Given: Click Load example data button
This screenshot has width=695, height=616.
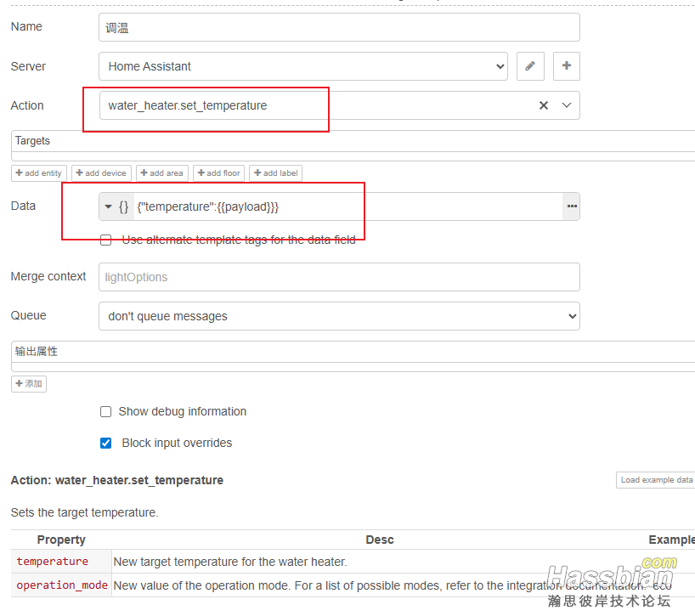Looking at the screenshot, I should coord(656,480).
